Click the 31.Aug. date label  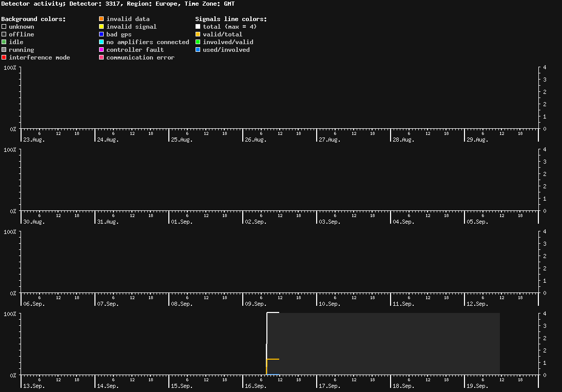pos(108,222)
